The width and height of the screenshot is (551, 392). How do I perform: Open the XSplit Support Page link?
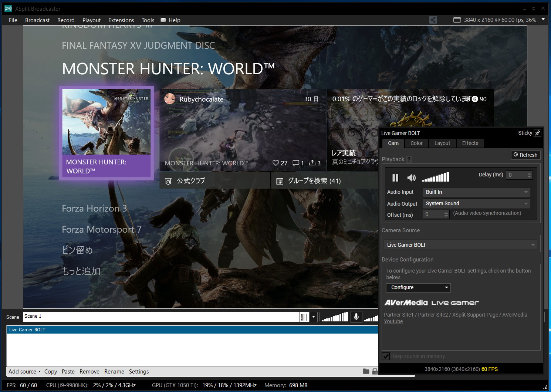(x=475, y=315)
